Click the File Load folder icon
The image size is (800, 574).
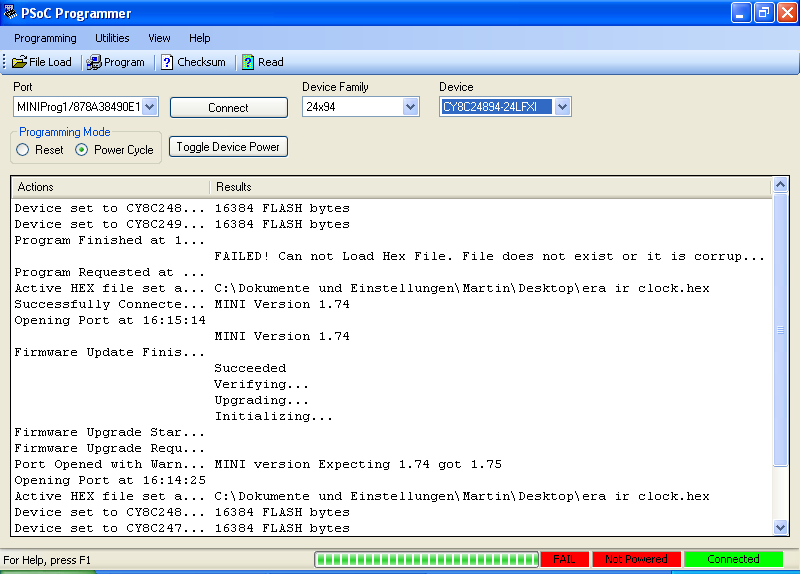click(x=19, y=62)
